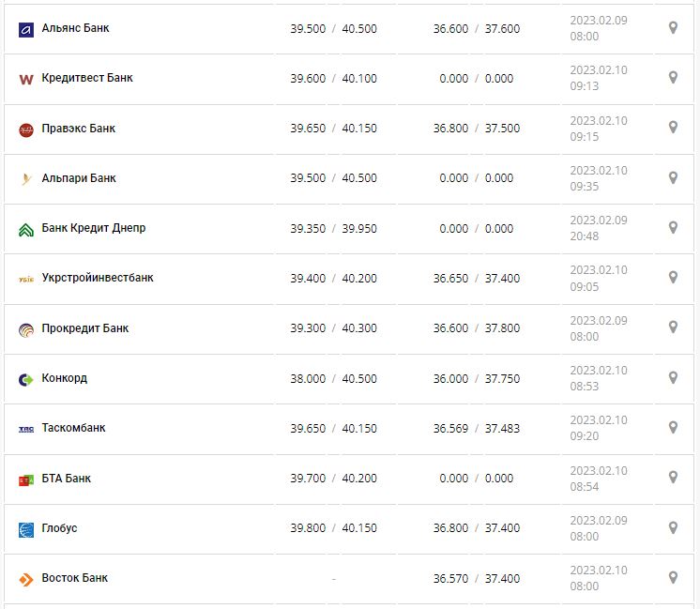Open the Альянс Банк link
This screenshot has height=609, width=700.
75,28
